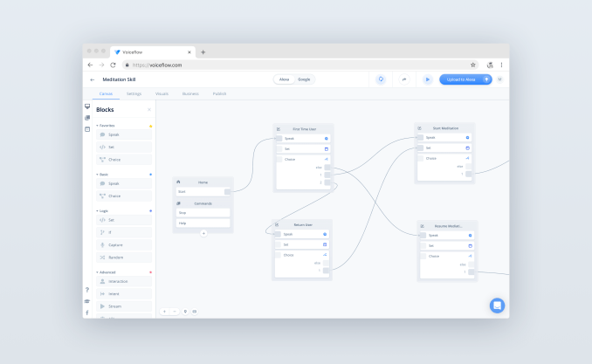Select Set step in Start Meditation

[x=444, y=148]
